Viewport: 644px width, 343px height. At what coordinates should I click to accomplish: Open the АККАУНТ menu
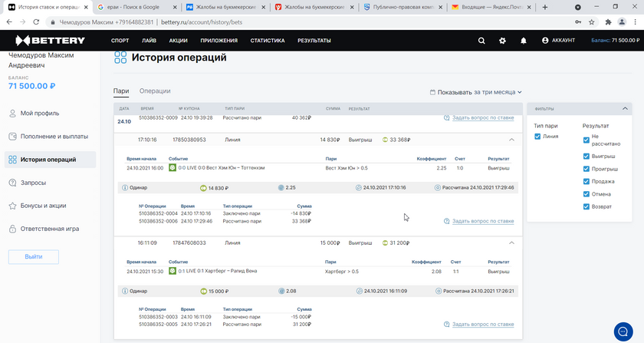point(559,41)
